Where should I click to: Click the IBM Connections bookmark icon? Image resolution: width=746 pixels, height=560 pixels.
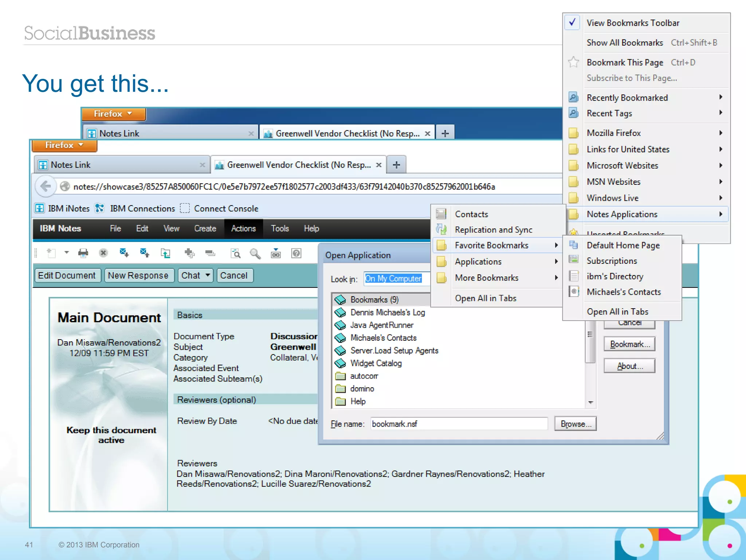[x=99, y=208]
